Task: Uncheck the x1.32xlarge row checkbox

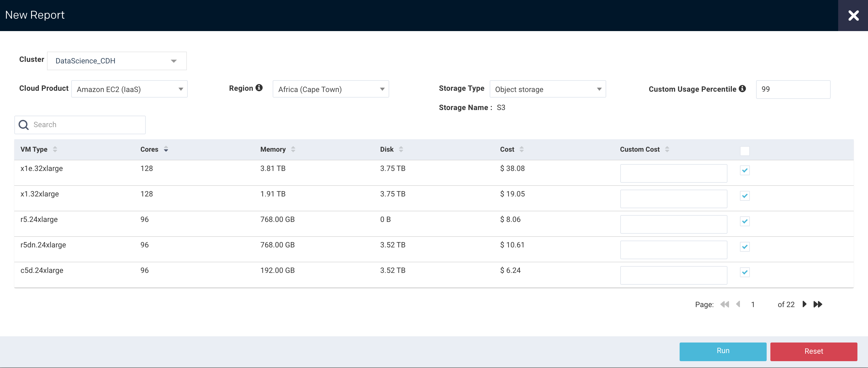Action: (745, 196)
